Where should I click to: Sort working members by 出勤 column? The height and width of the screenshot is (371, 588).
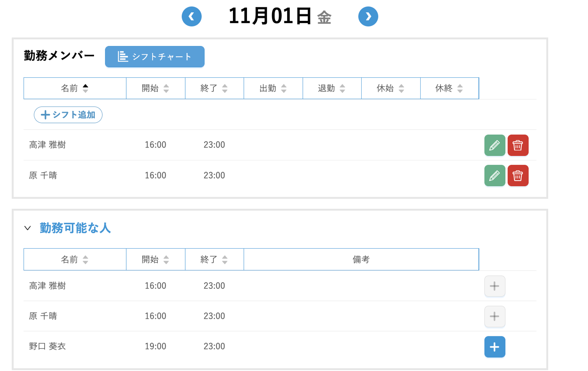tap(273, 88)
